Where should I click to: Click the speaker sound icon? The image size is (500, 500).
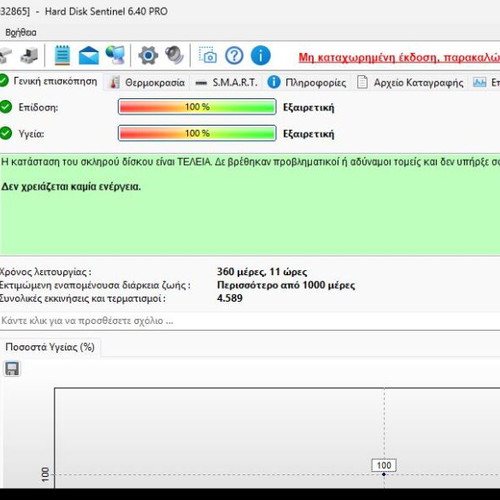(x=174, y=55)
